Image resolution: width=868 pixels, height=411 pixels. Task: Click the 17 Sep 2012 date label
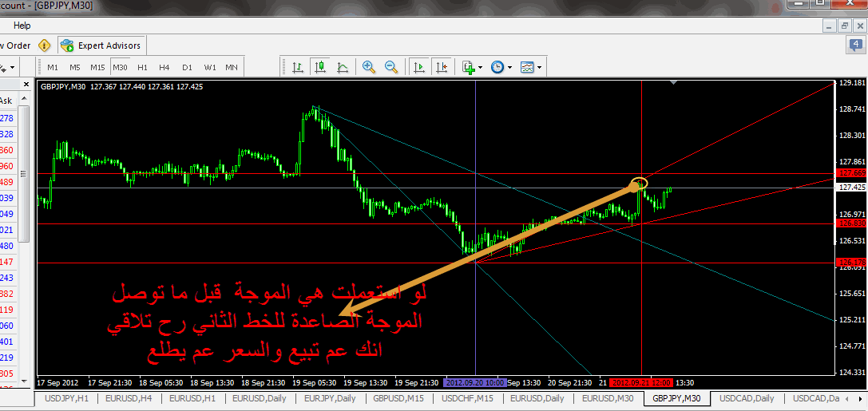coord(56,383)
